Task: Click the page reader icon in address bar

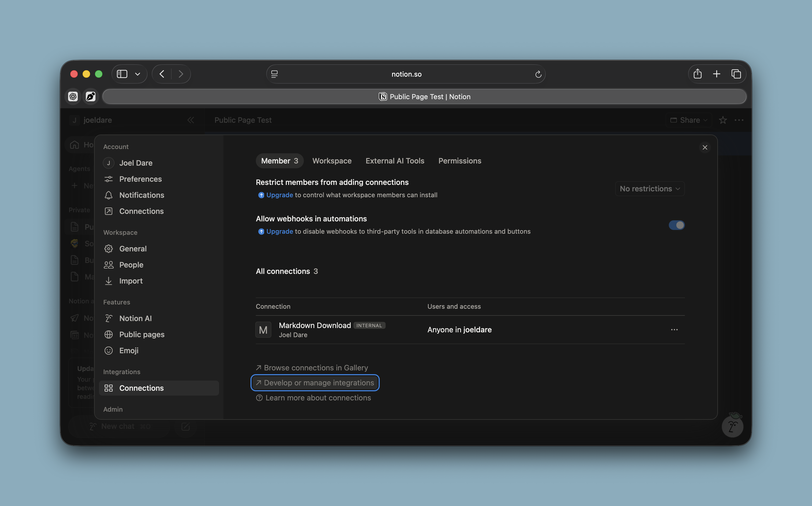Action: (x=274, y=74)
